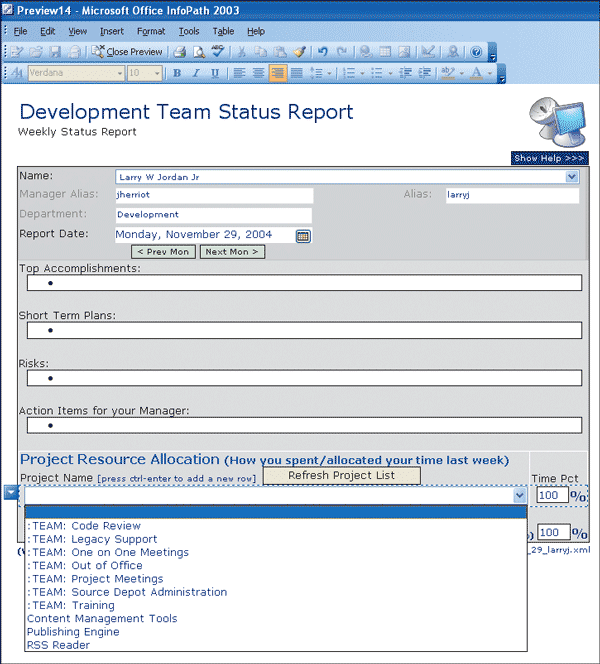
Task: Click the Open folder toolbar icon
Action: (36, 52)
